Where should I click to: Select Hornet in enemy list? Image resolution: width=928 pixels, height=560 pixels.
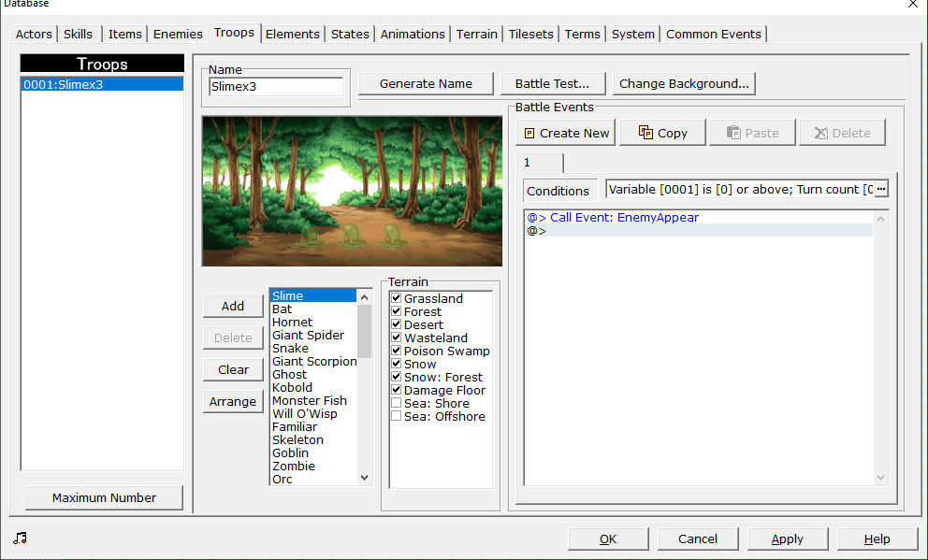(313, 322)
